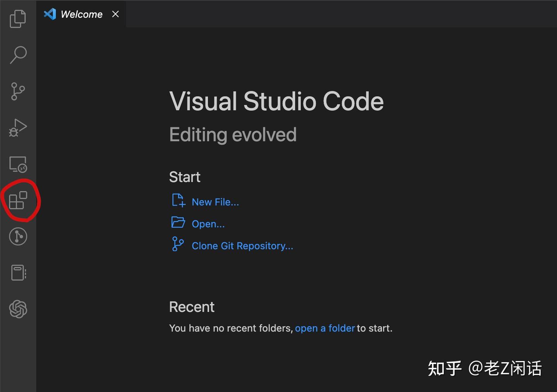Image resolution: width=557 pixels, height=392 pixels.
Task: Open the Explorer view in the activity bar
Action: (x=18, y=19)
